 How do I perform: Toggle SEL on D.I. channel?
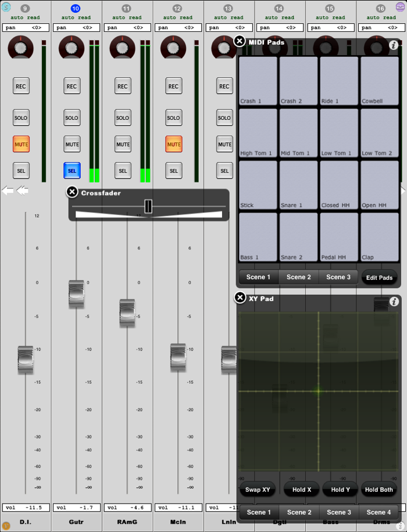(21, 171)
